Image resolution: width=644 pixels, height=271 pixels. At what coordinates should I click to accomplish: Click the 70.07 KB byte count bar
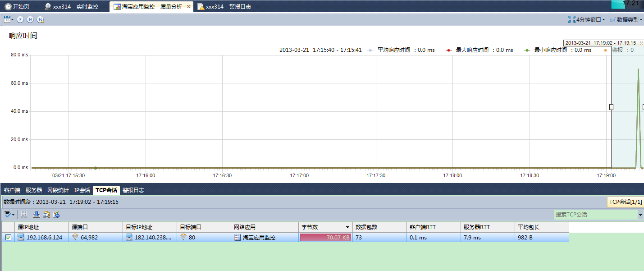326,238
